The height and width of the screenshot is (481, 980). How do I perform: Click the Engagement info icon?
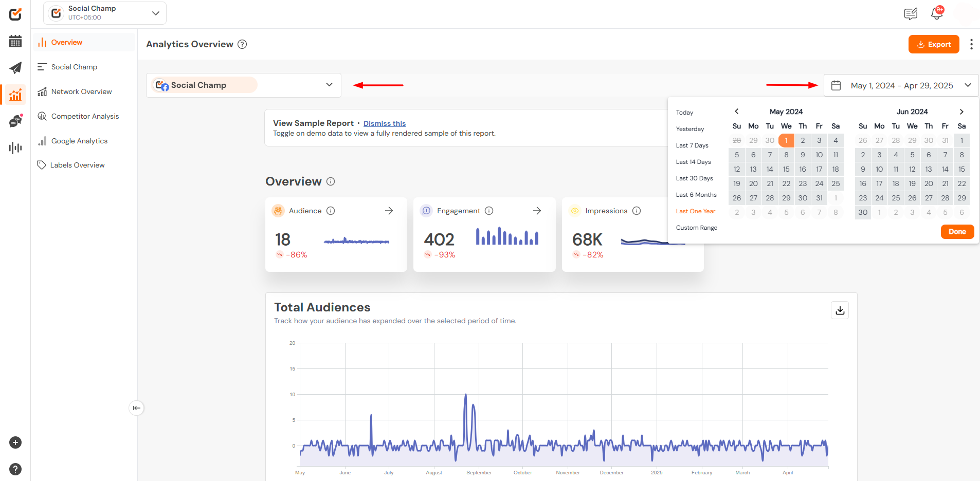(x=489, y=211)
